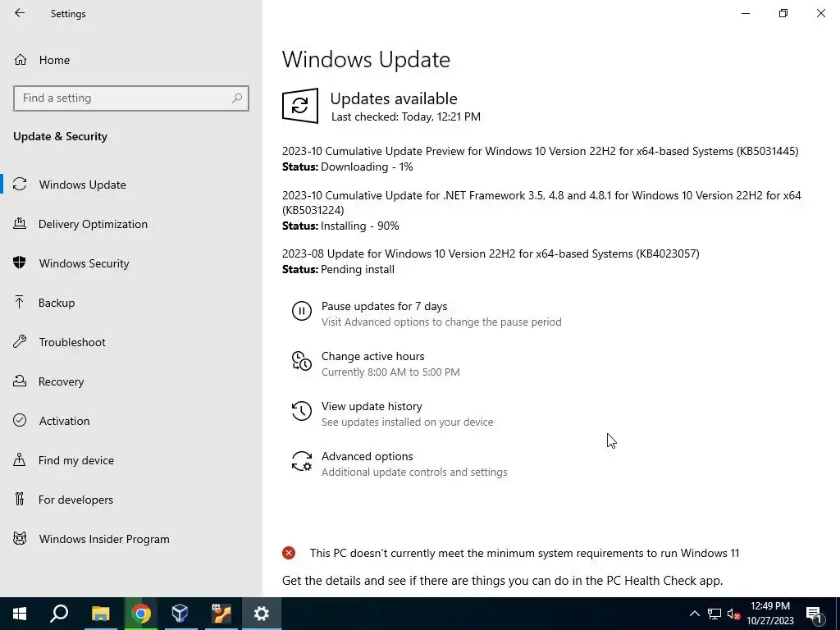Image resolution: width=840 pixels, height=630 pixels.
Task: Click the wrench Troubleshoot icon
Action: pyautogui.click(x=20, y=342)
